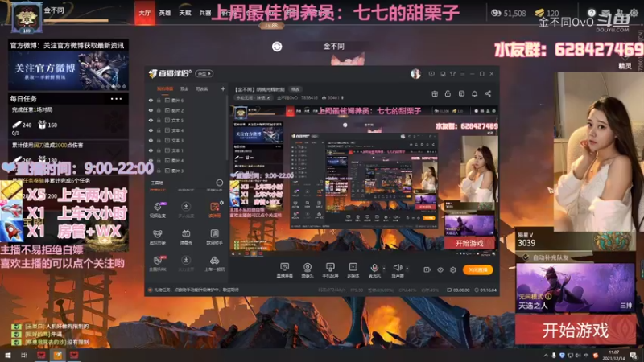Screen dimensions: 644x362
Task: Click the mode switch pill beside the app logo
Action: tap(204, 73)
